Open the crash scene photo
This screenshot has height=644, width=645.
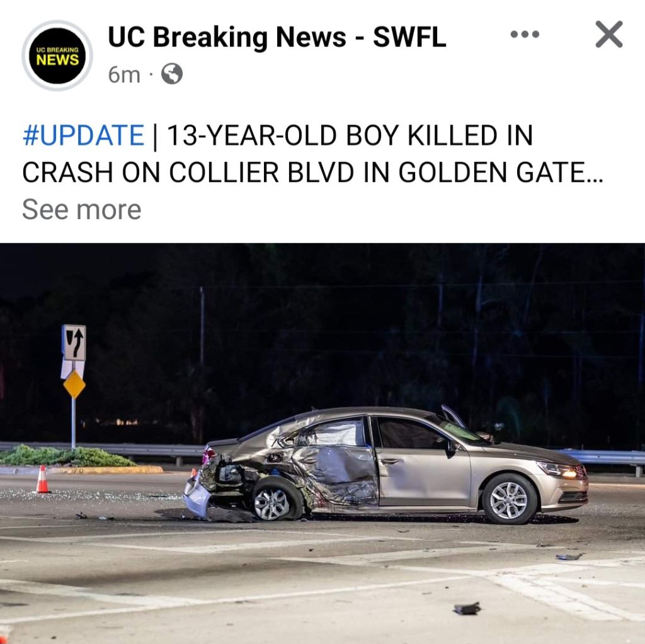(x=322, y=443)
